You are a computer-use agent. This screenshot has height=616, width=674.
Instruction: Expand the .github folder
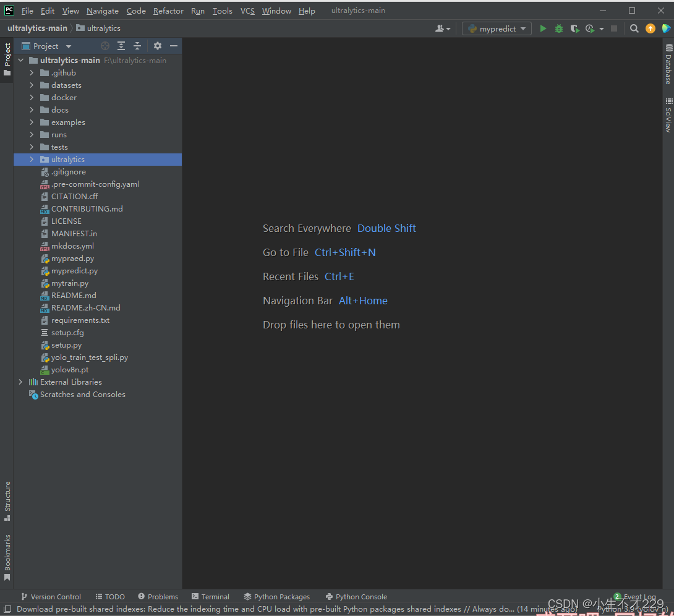[x=32, y=73]
